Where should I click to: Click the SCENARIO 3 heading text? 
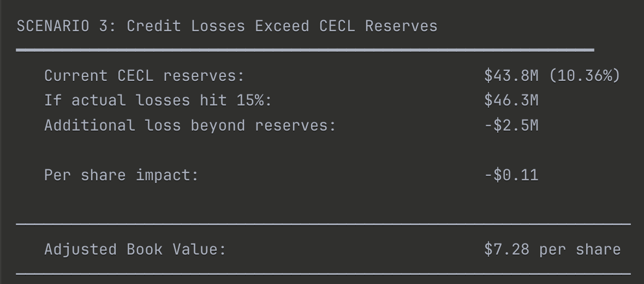click(226, 26)
